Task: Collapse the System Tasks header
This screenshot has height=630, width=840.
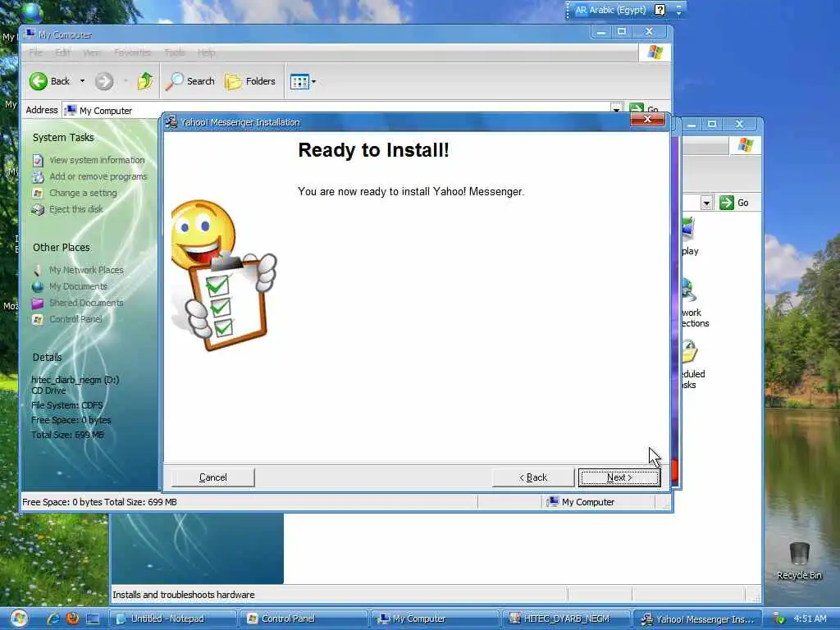Action: [63, 138]
